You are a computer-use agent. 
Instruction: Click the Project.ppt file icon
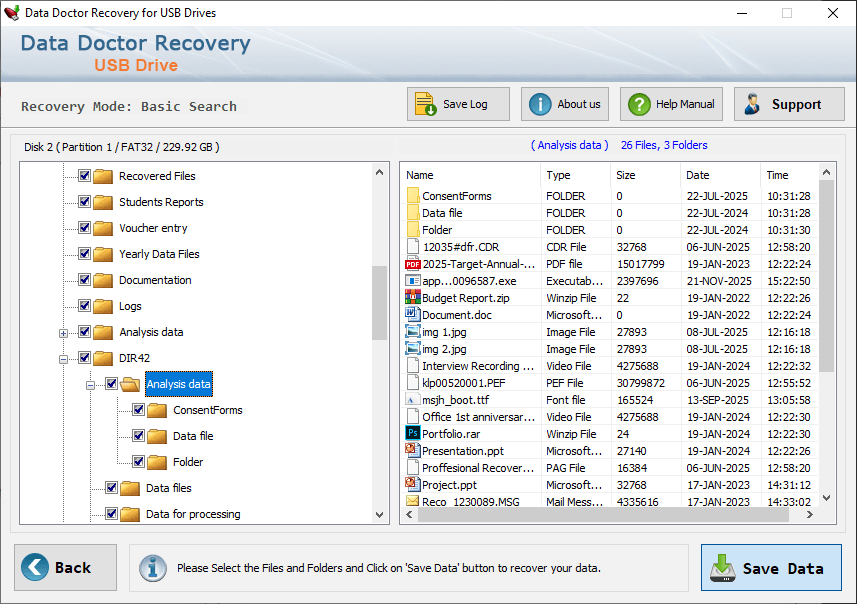pos(413,484)
